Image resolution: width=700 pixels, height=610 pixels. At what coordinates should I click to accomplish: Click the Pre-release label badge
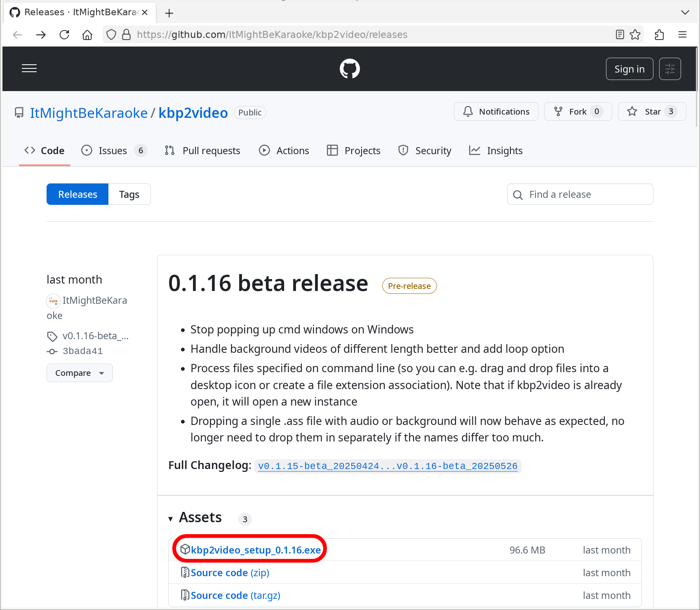(409, 286)
